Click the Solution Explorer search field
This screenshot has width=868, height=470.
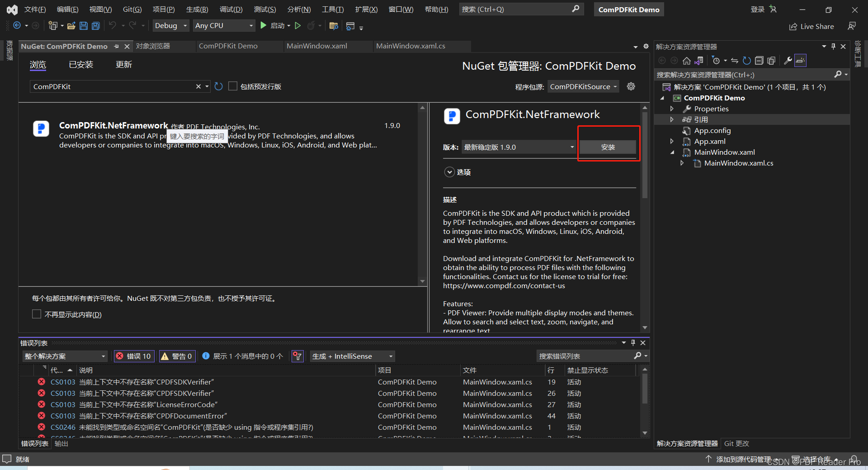click(x=744, y=75)
